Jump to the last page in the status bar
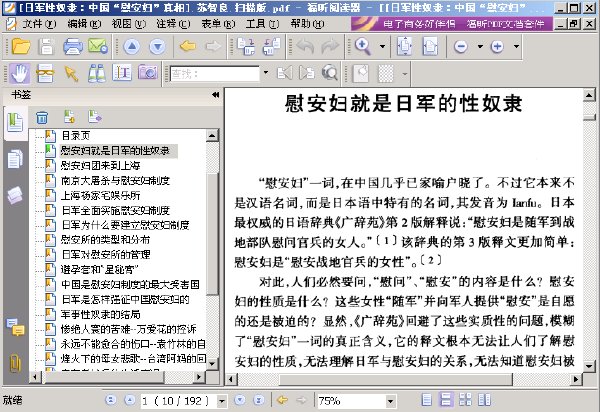Screen dimensions: 600x412 point(259,400)
